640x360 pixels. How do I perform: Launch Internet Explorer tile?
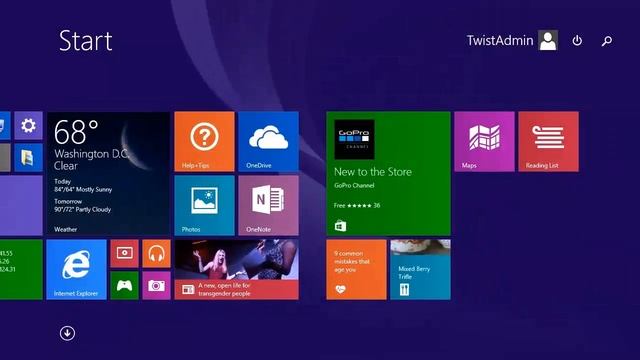[x=76, y=270]
